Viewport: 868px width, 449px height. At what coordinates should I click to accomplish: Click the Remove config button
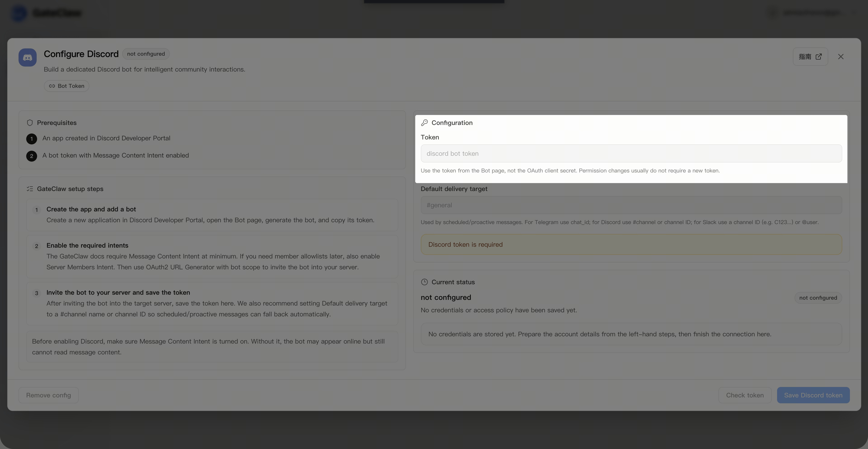(49, 395)
